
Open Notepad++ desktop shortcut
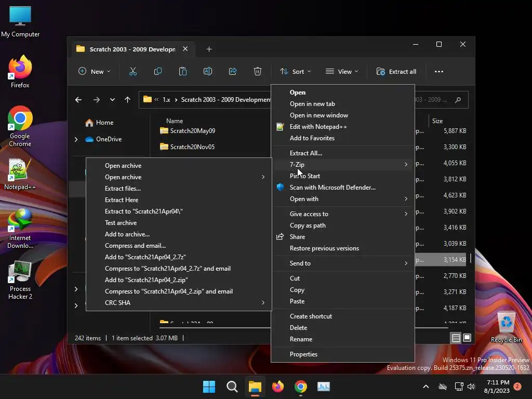pos(20,175)
